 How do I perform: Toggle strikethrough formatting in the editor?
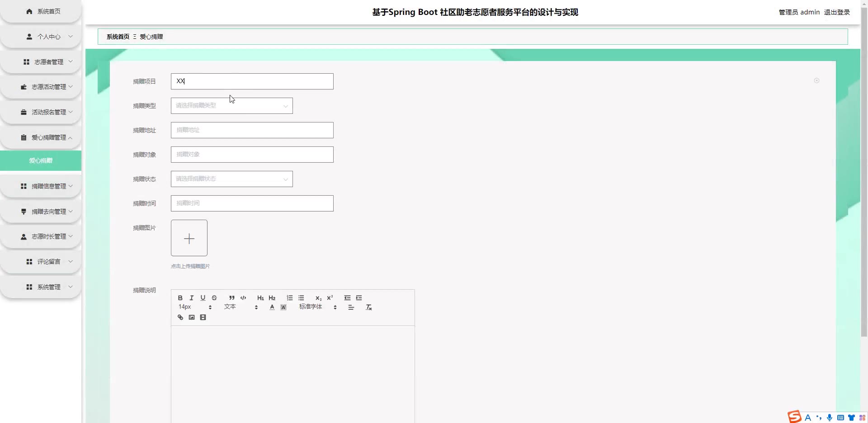(x=214, y=298)
